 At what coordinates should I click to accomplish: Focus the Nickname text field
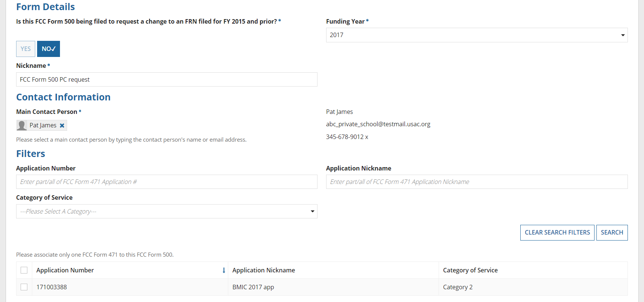166,79
